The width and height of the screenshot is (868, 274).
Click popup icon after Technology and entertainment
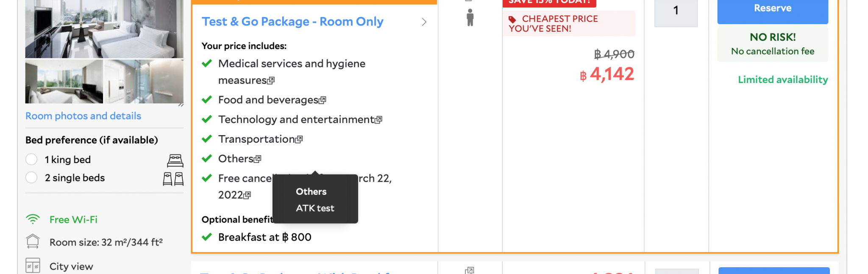pos(378,120)
